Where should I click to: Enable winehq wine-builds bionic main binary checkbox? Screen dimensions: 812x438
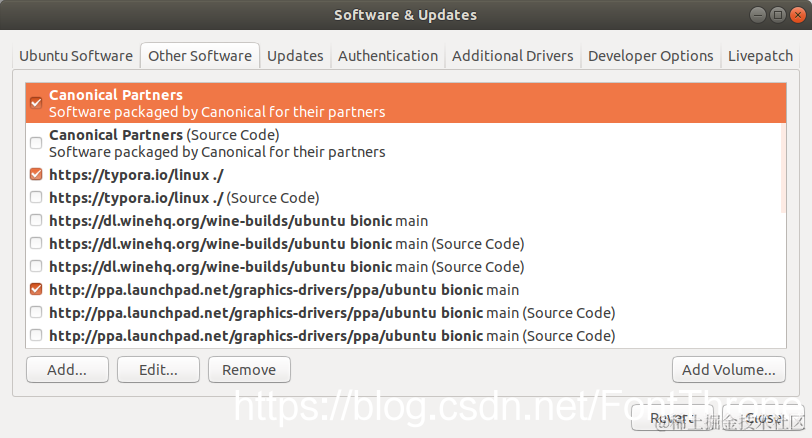pos(36,221)
